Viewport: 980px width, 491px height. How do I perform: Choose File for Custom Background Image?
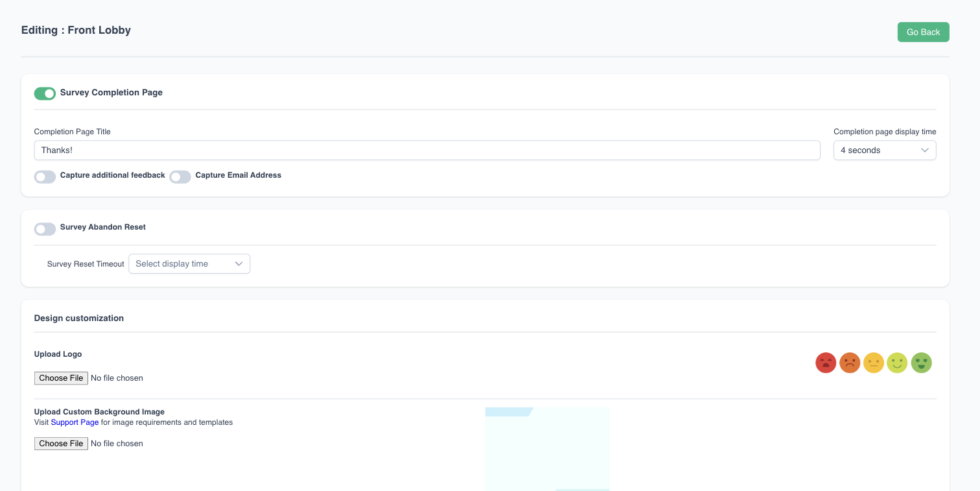(61, 444)
